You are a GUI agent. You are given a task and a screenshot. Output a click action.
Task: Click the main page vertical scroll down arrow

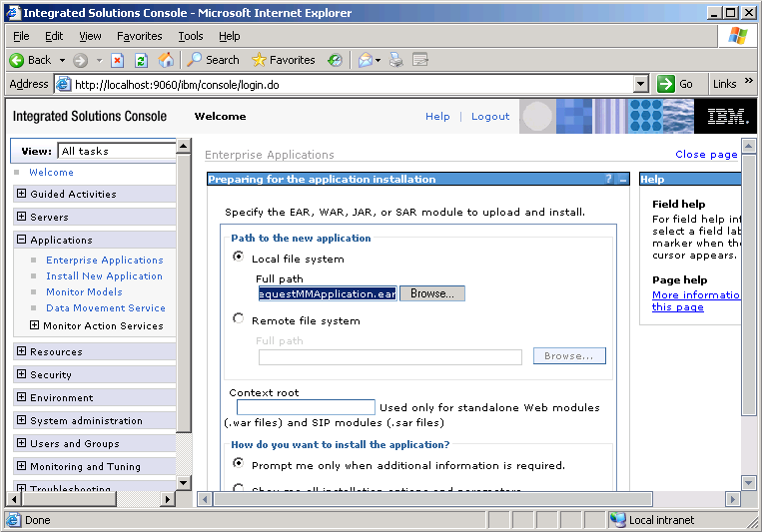point(748,483)
